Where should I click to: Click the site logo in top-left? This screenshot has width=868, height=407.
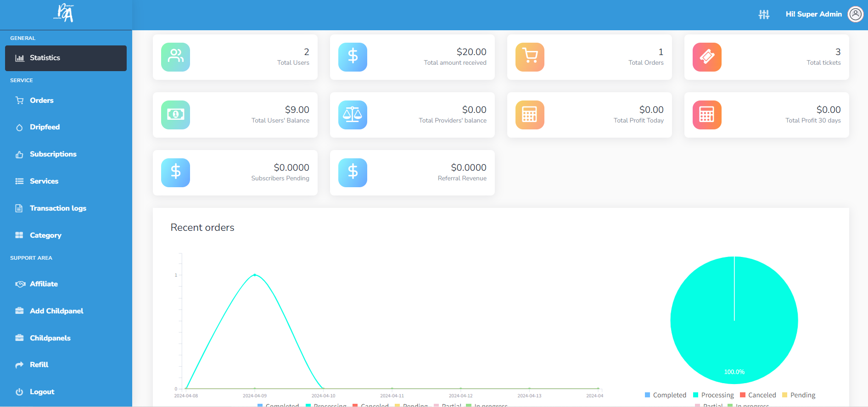click(64, 13)
